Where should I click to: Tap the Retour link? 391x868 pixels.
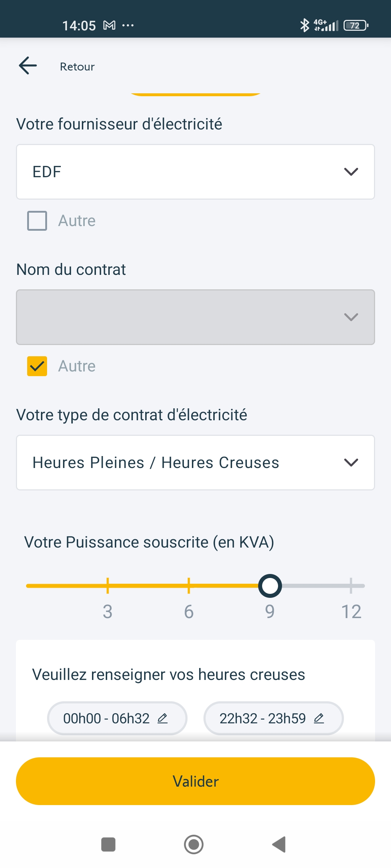click(x=77, y=67)
